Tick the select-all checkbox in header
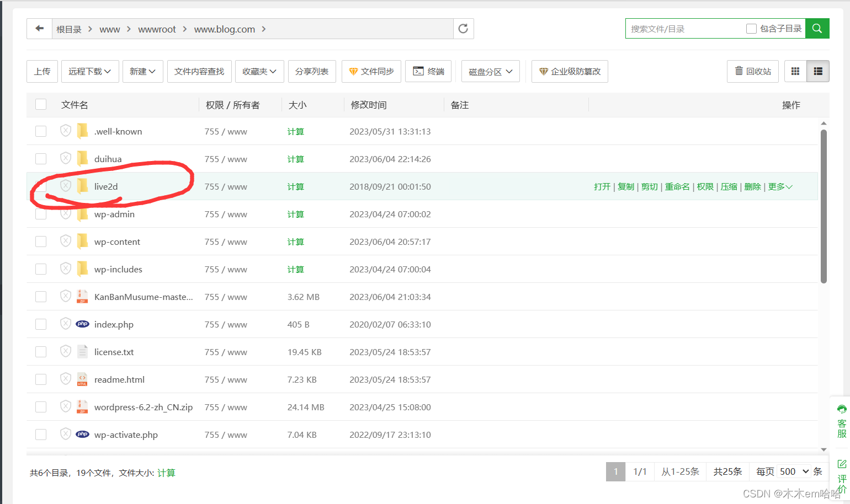850x504 pixels. [x=41, y=104]
